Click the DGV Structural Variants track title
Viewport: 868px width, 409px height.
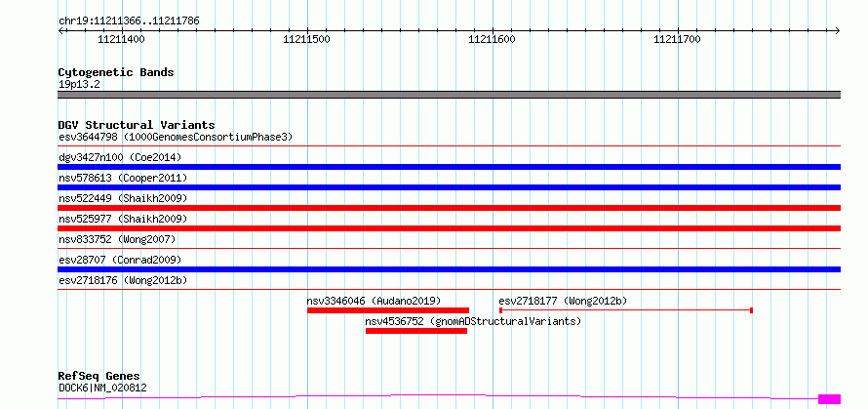pos(137,125)
